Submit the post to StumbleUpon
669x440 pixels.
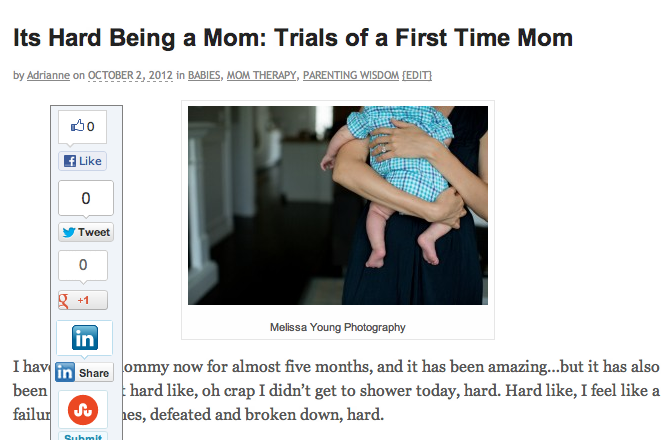click(85, 436)
